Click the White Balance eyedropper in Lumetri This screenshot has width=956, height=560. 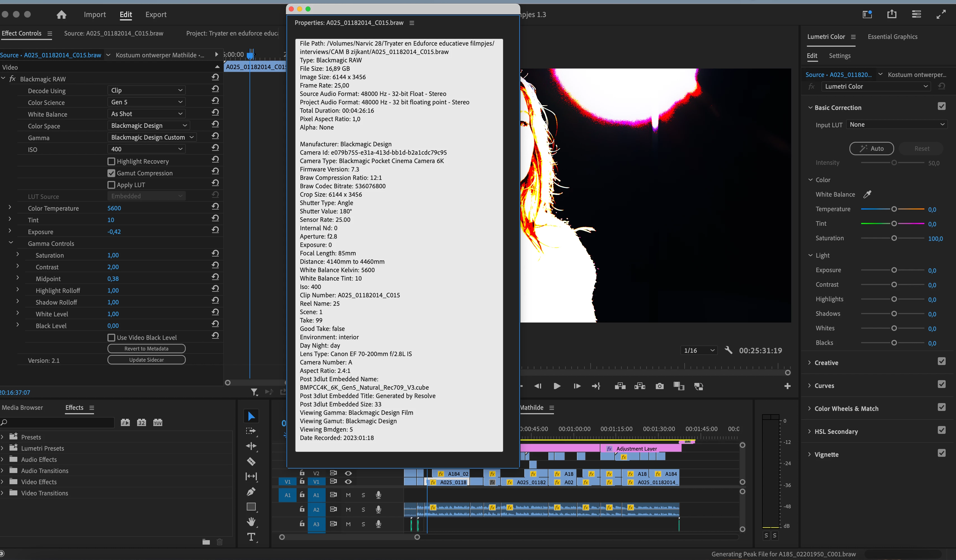click(x=867, y=194)
